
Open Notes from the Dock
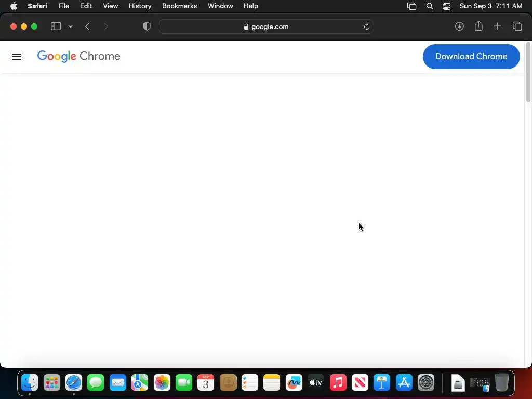click(x=272, y=383)
